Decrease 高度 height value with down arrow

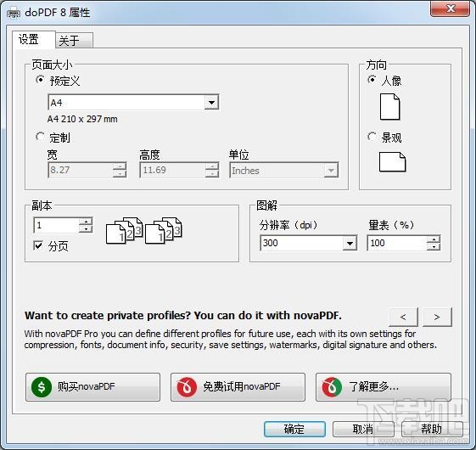pos(211,173)
